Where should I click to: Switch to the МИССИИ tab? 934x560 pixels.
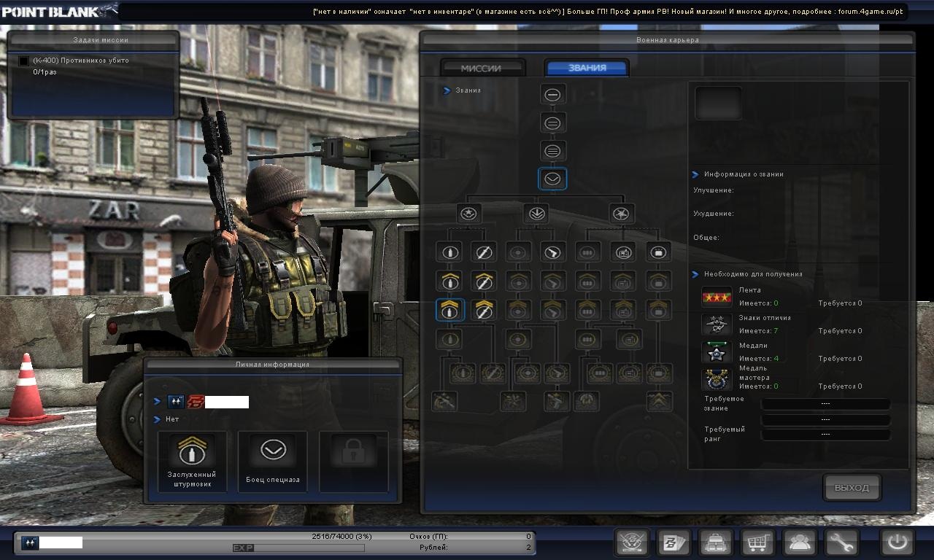coord(482,68)
